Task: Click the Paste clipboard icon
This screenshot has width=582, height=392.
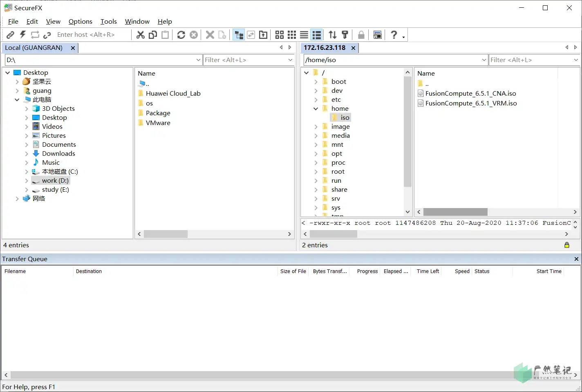Action: coord(165,35)
